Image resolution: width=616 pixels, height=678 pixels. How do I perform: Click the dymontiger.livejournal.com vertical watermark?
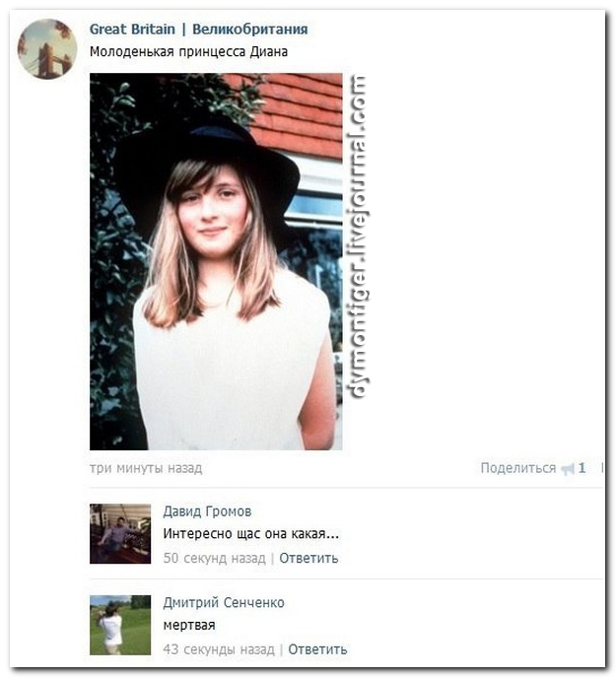(x=359, y=237)
